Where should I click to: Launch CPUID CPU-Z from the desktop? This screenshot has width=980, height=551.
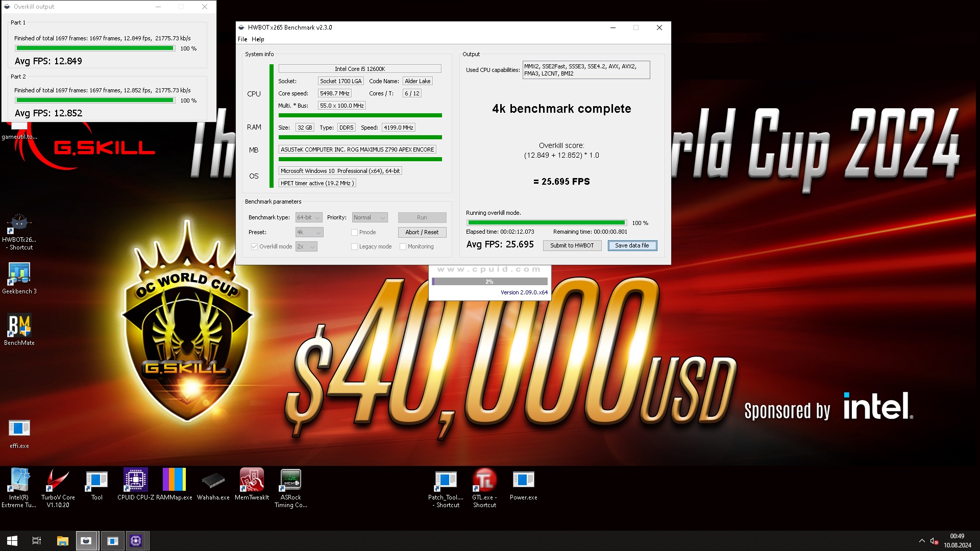click(136, 485)
